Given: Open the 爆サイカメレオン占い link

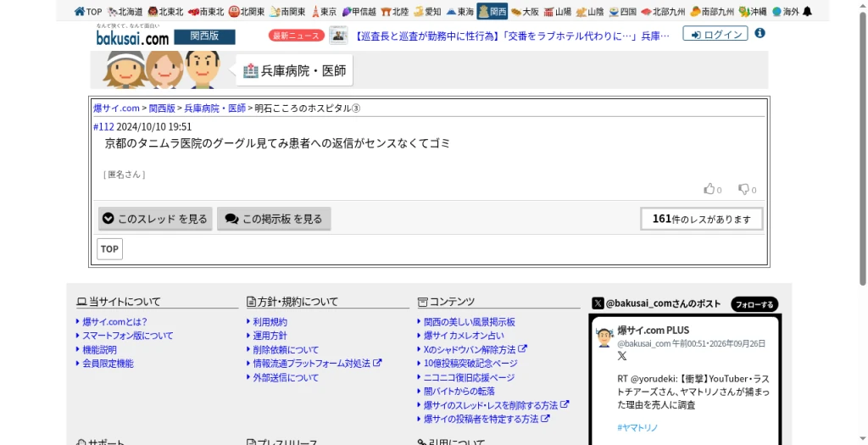Looking at the screenshot, I should 464,336.
